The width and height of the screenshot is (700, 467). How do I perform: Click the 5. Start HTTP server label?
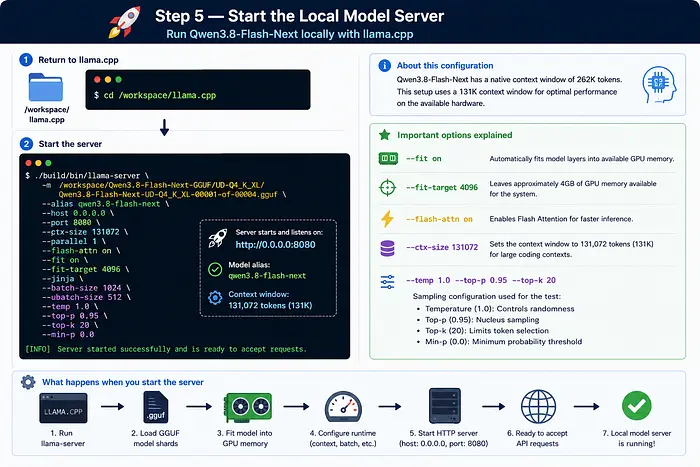tap(443, 438)
